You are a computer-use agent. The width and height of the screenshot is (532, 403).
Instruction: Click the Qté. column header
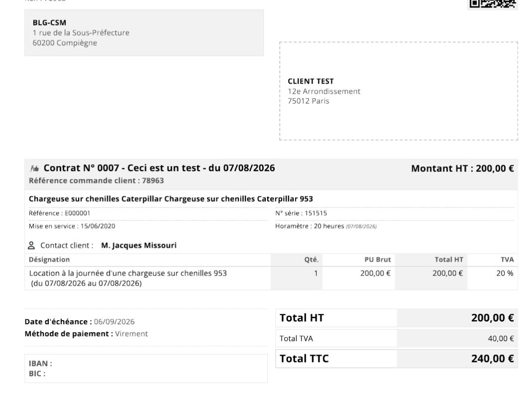pyautogui.click(x=312, y=260)
